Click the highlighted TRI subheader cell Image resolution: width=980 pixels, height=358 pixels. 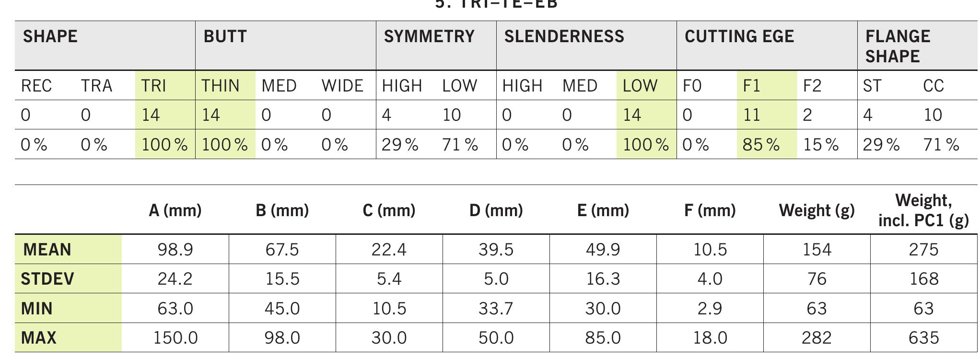(154, 86)
